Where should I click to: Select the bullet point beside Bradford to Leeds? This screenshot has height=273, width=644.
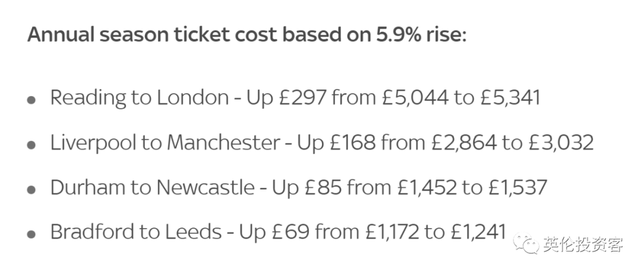[x=31, y=234]
